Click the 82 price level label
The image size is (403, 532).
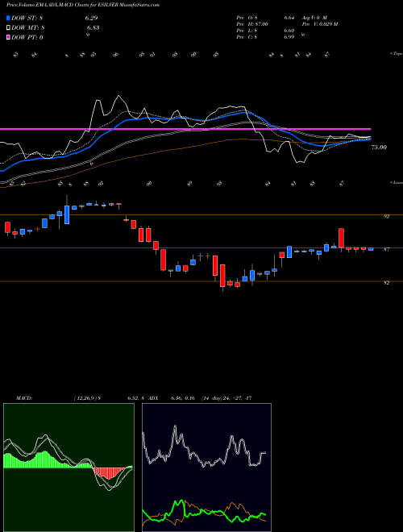386,283
